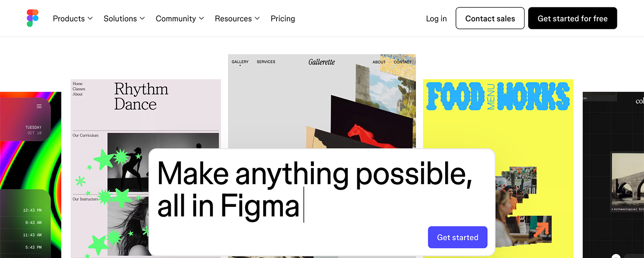Expand the Products dropdown
The width and height of the screenshot is (644, 258).
point(73,18)
